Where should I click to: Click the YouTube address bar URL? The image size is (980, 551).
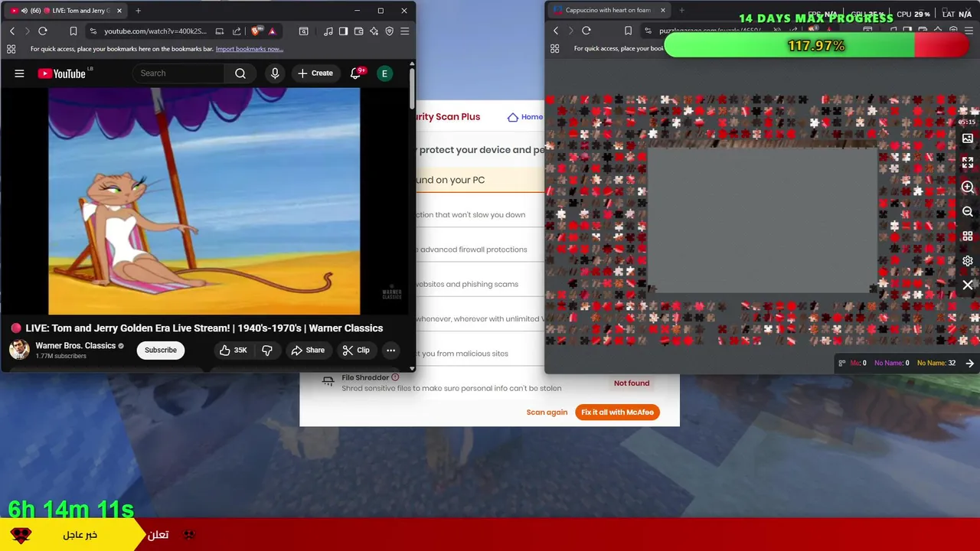[x=155, y=31]
